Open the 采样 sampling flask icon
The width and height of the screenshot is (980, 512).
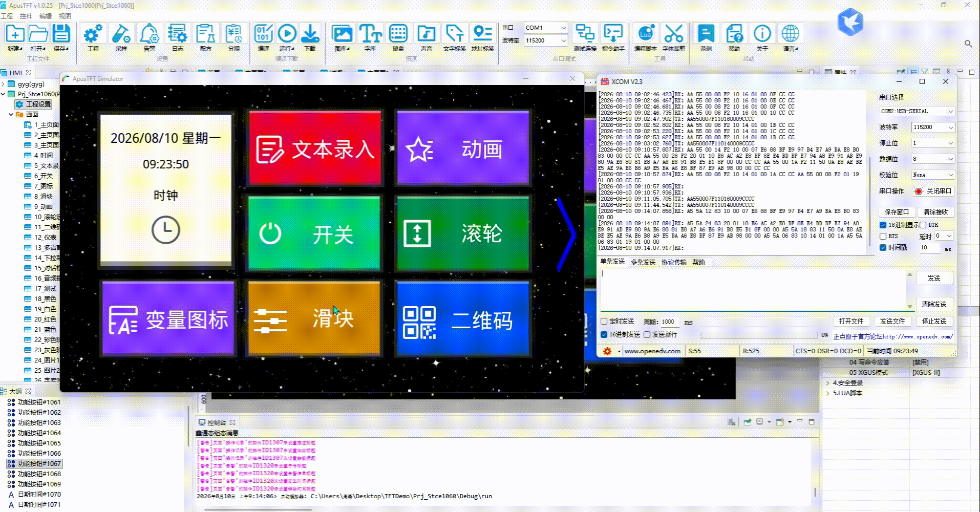[121, 34]
